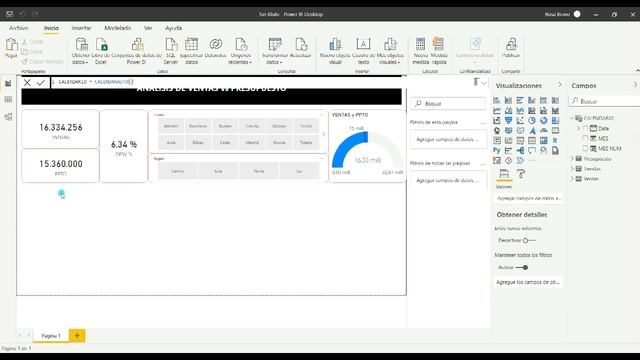640x360 pixels.
Task: Switch to the Insertar ribbon tab
Action: [x=81, y=28]
